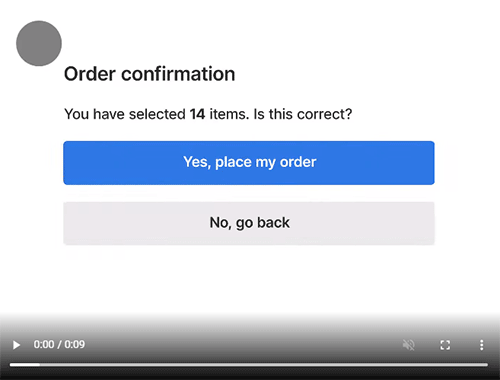Click the word "items" in the message

pos(227,114)
